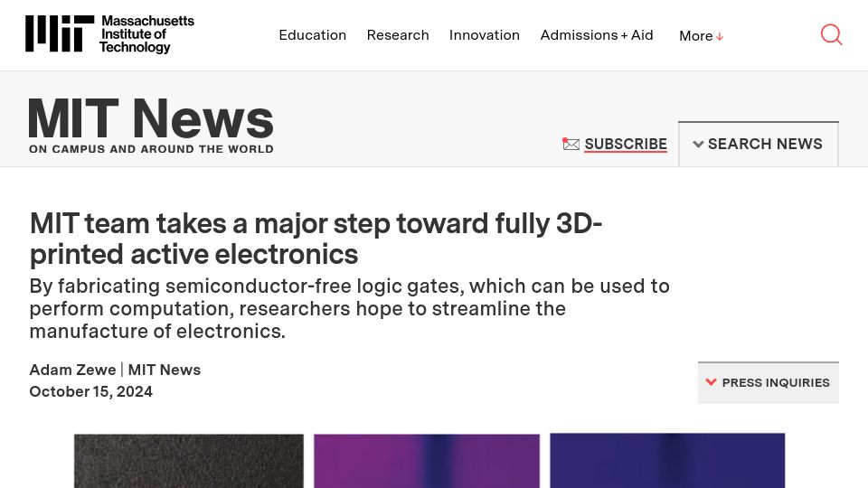
Task: Open the purple article image
Action: (x=427, y=461)
